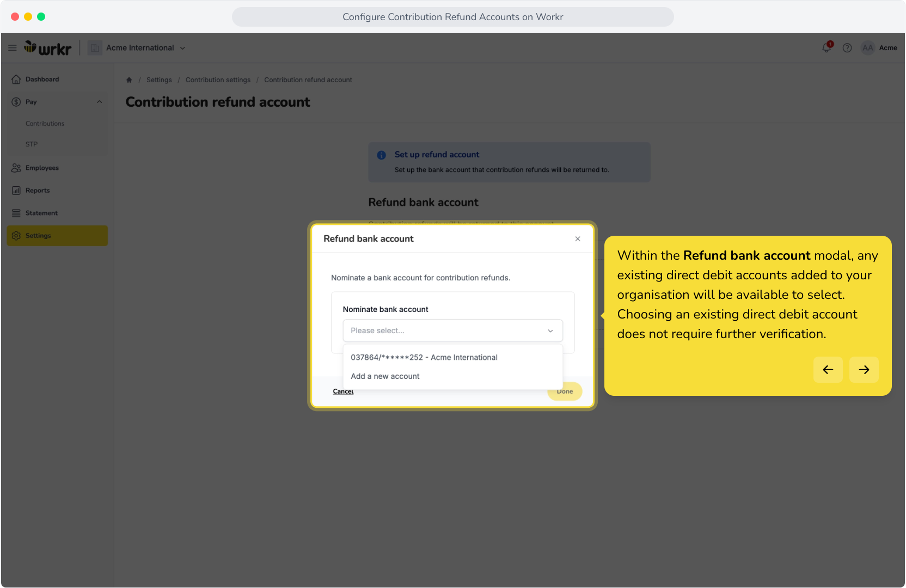Click the Dashboard house icon
906x588 pixels.
coord(16,79)
